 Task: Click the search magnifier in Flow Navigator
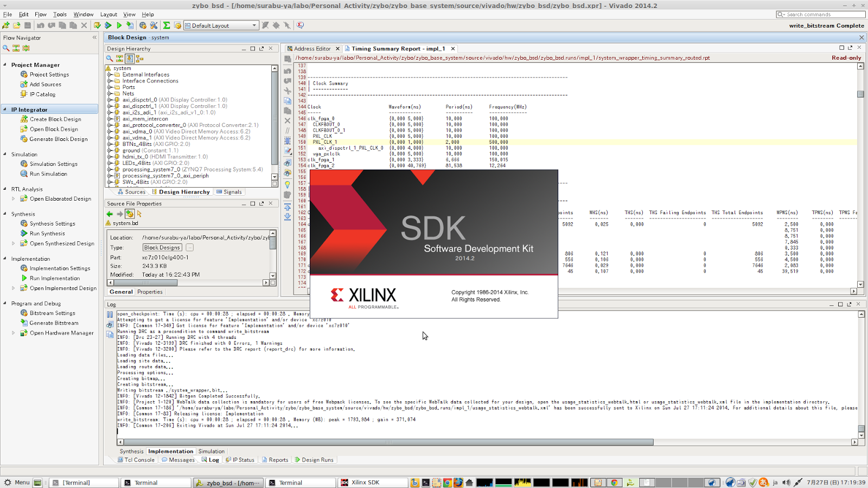coord(6,48)
